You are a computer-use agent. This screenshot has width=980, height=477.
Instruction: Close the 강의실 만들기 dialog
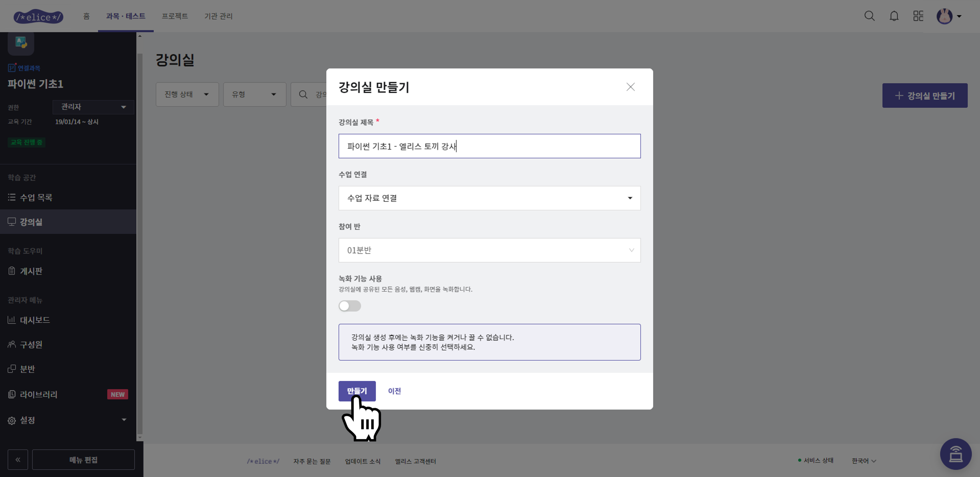tap(630, 87)
